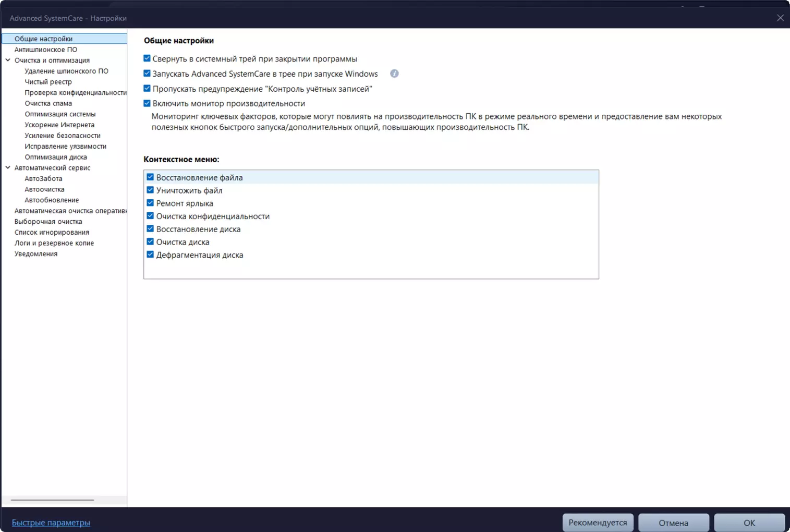Toggle Уничтожить файл context menu checkbox
Viewport: 790px width, 532px height.
pos(150,190)
